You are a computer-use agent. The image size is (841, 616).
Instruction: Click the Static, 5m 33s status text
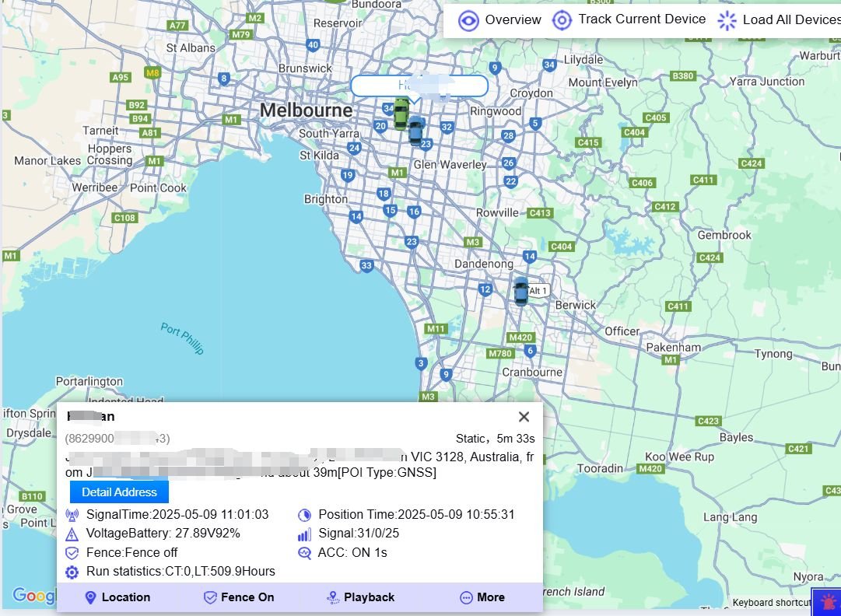point(495,439)
